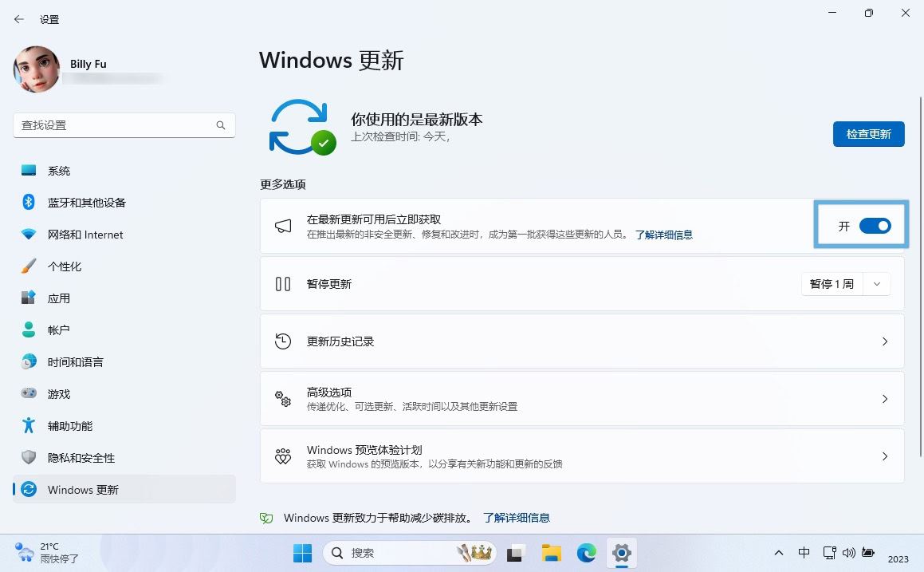Click the search magnifier icon in settings box

tap(221, 125)
